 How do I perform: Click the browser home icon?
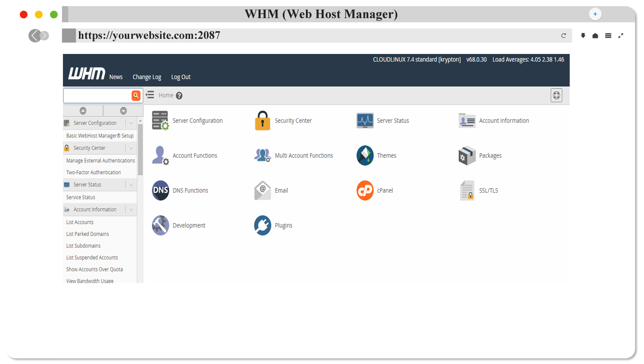coord(595,36)
